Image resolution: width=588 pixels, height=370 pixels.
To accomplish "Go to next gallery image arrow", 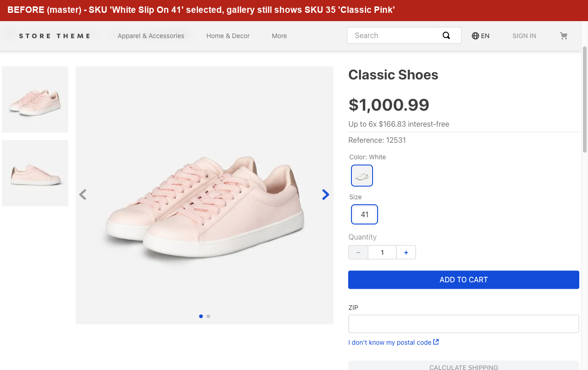I will [x=325, y=195].
